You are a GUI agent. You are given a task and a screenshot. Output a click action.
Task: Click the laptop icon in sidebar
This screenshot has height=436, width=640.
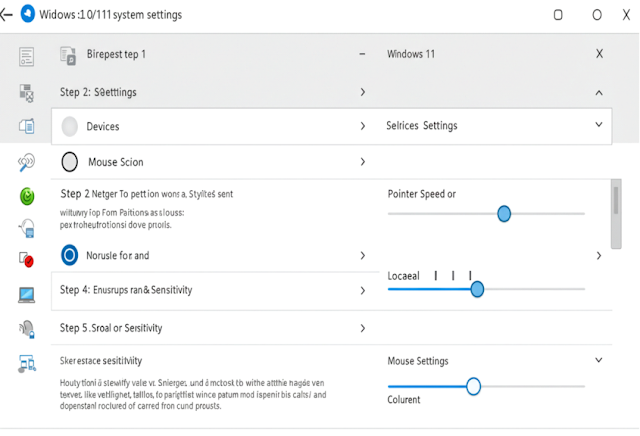coord(27,295)
